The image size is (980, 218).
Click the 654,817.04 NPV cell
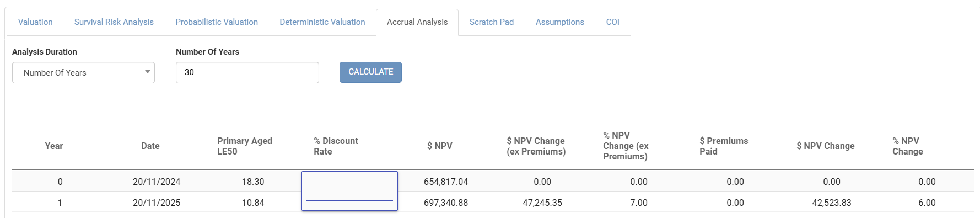(x=446, y=182)
